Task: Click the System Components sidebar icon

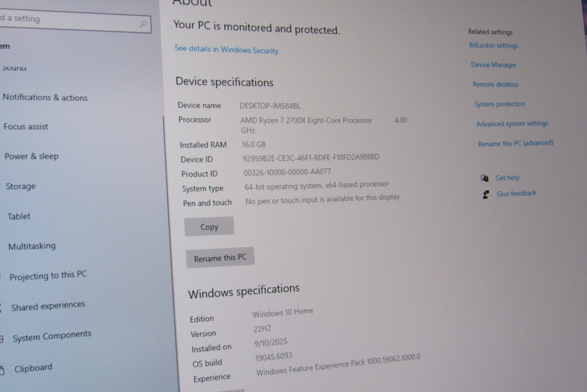Action: pyautogui.click(x=1, y=339)
